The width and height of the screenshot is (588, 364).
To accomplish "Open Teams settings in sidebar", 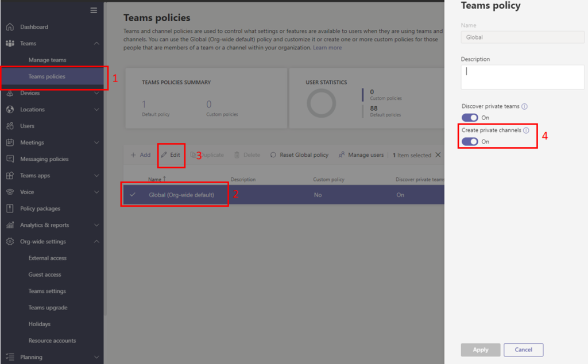I will (x=47, y=291).
